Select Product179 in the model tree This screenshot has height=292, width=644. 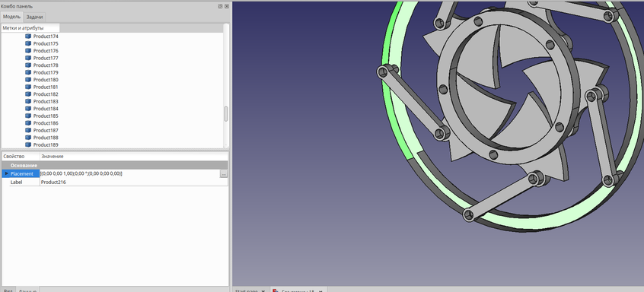point(46,72)
